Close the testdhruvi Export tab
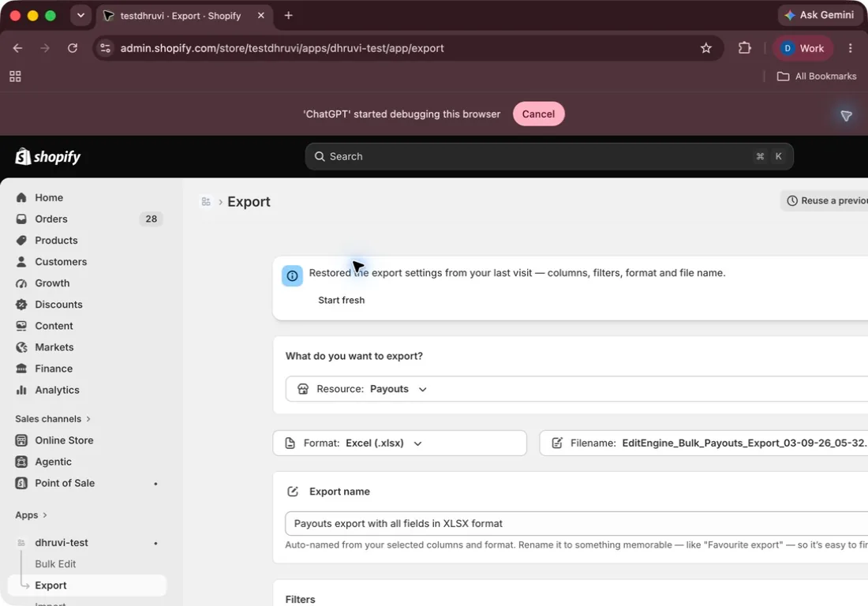 tap(260, 16)
